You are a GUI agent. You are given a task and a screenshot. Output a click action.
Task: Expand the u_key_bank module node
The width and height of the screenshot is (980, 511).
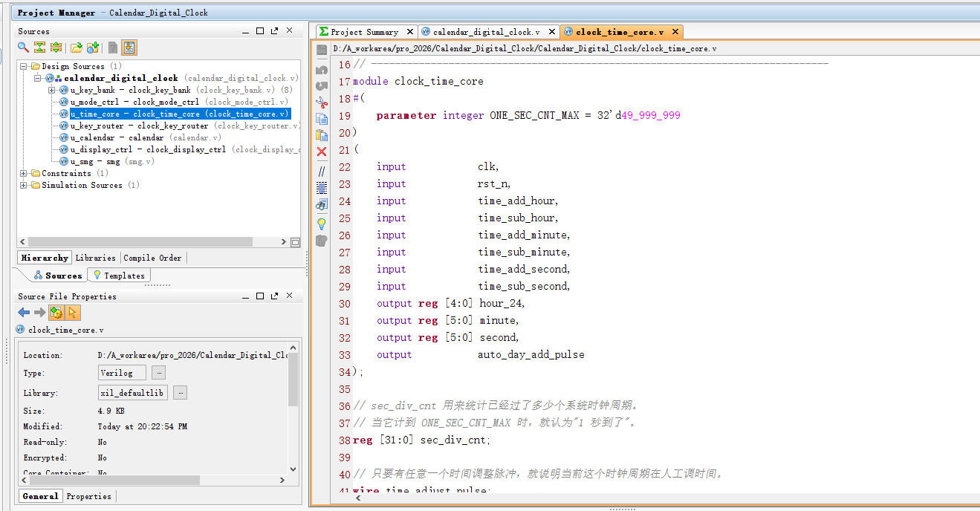click(x=52, y=90)
